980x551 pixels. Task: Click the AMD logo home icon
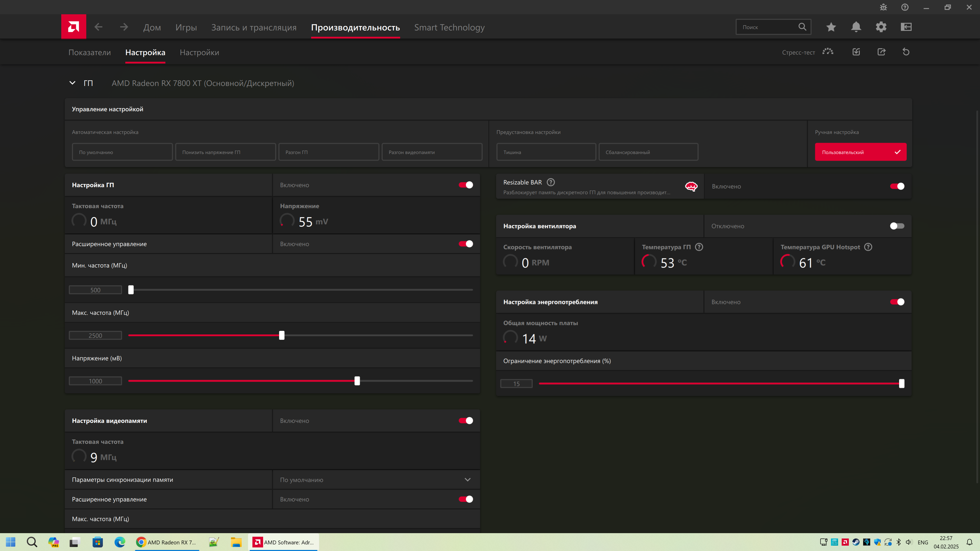point(73,27)
